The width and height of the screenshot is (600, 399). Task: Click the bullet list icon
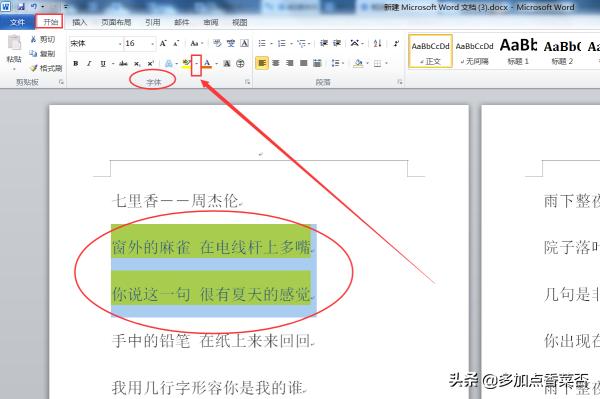coord(262,43)
